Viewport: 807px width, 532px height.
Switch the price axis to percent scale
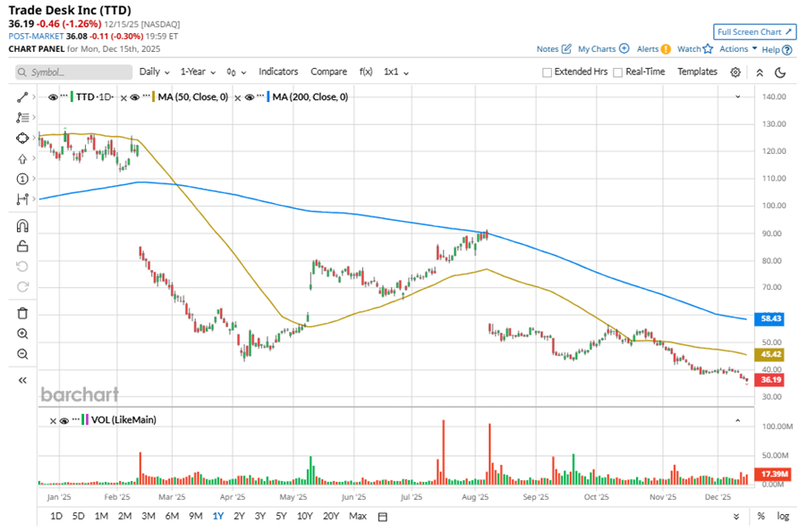[x=760, y=516]
